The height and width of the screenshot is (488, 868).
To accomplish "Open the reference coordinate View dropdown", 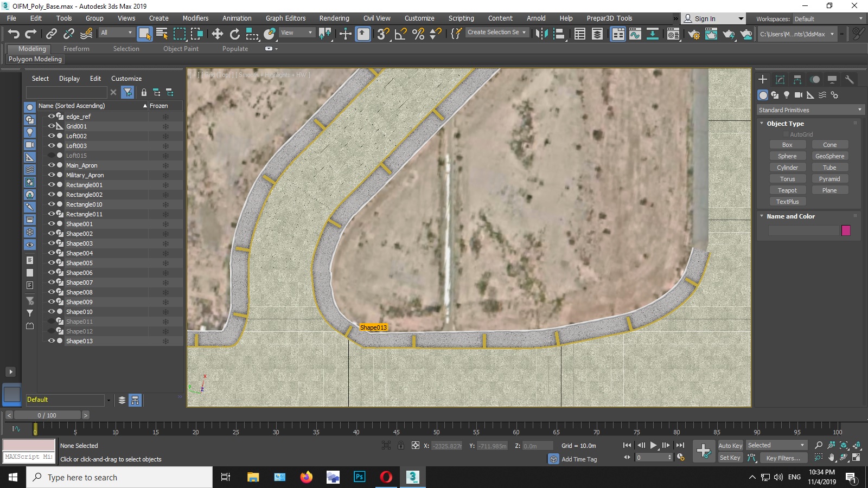I will pyautogui.click(x=296, y=33).
